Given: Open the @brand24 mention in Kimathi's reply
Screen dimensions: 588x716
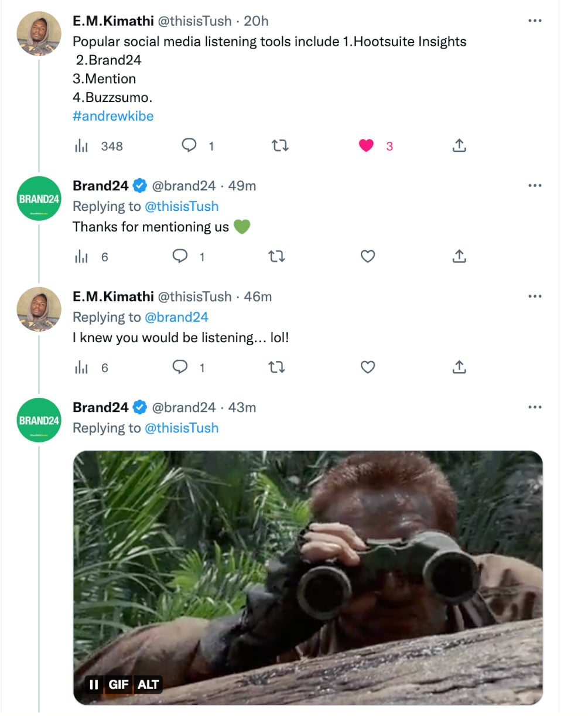Looking at the screenshot, I should [176, 317].
